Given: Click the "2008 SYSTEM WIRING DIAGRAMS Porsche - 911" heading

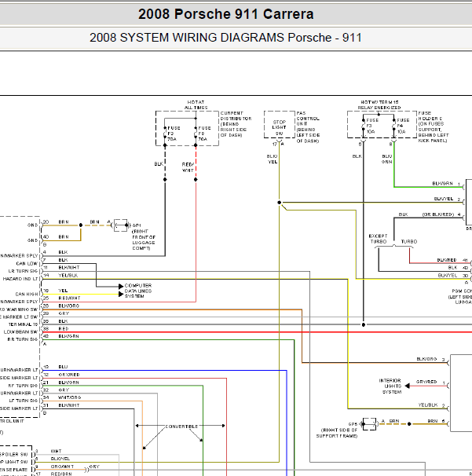Looking at the screenshot, I should pyautogui.click(x=225, y=38).
